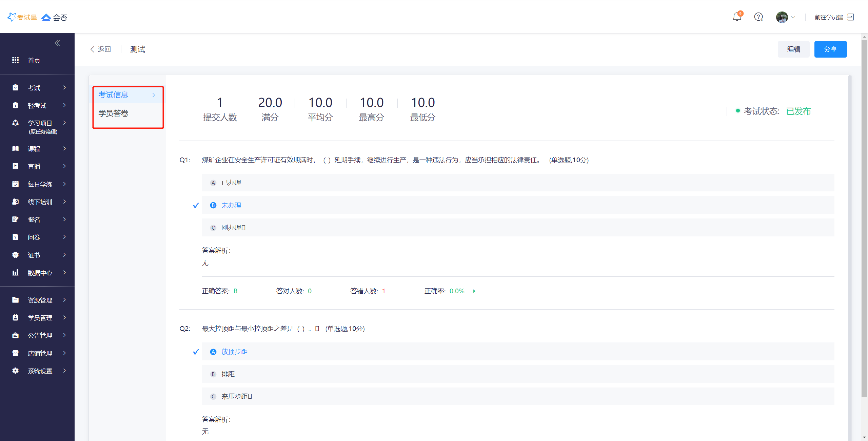This screenshot has width=868, height=441.
Task: Click the 证书 badge icon
Action: pyautogui.click(x=15, y=255)
